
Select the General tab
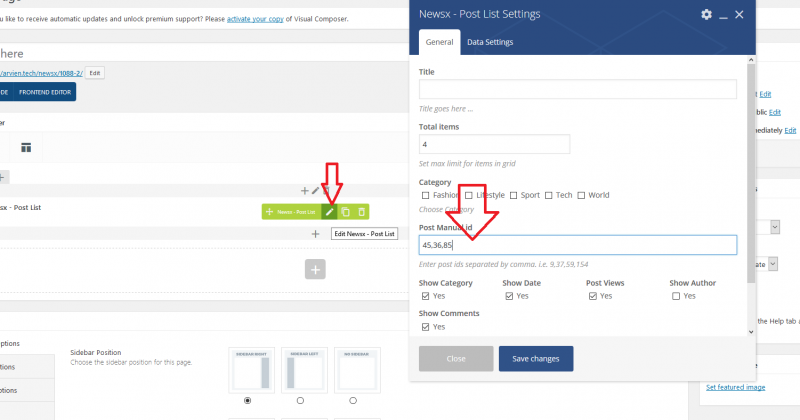[439, 42]
